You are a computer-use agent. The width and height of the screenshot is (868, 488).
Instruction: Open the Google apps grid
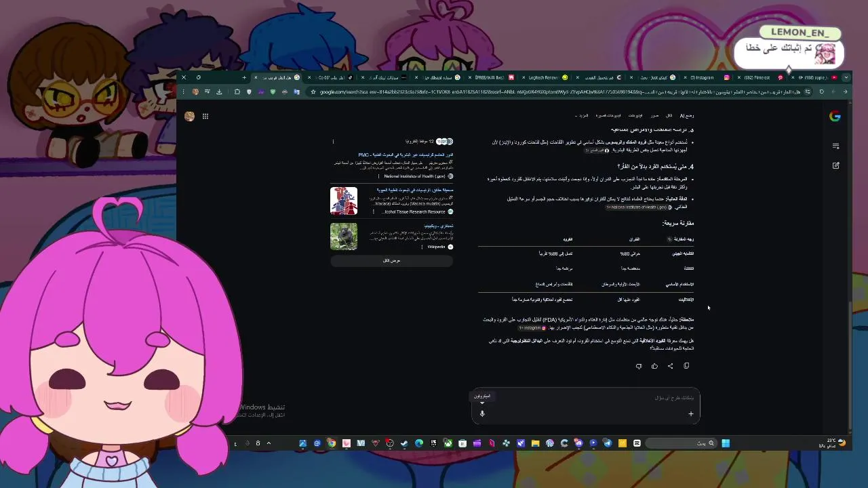click(205, 117)
